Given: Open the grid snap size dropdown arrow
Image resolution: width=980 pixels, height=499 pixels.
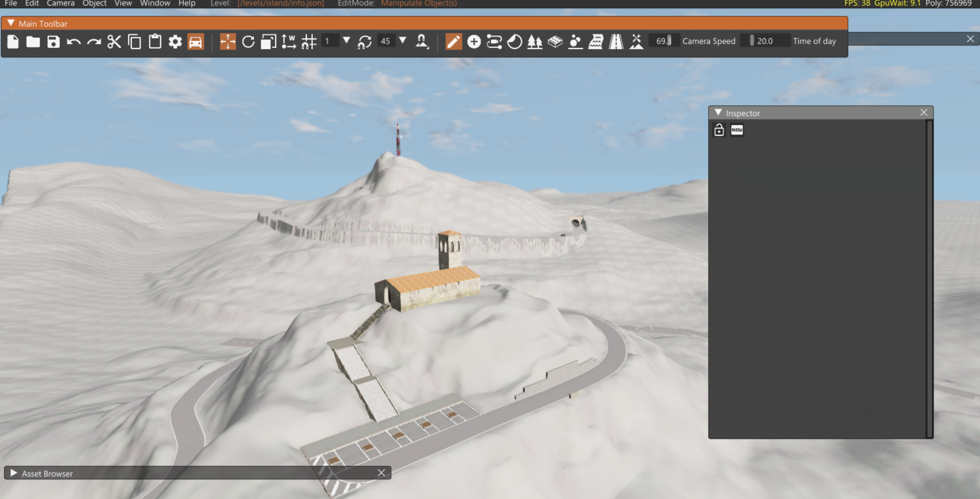Looking at the screenshot, I should [x=347, y=41].
